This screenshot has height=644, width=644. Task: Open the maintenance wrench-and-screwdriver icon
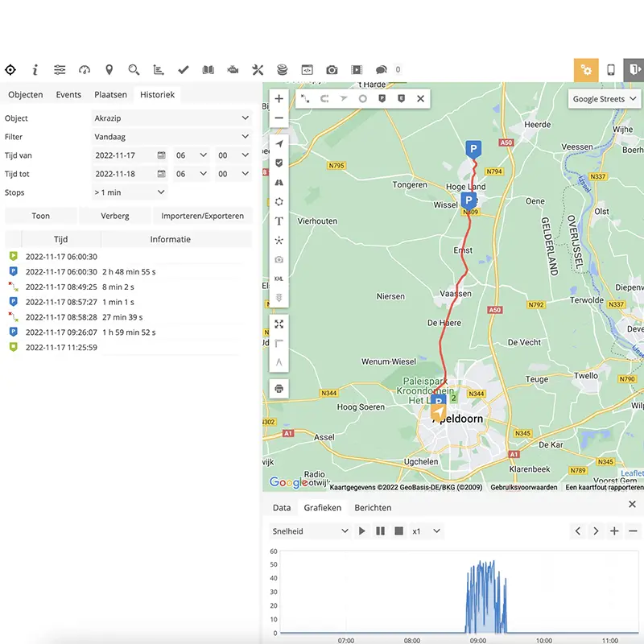click(x=258, y=70)
